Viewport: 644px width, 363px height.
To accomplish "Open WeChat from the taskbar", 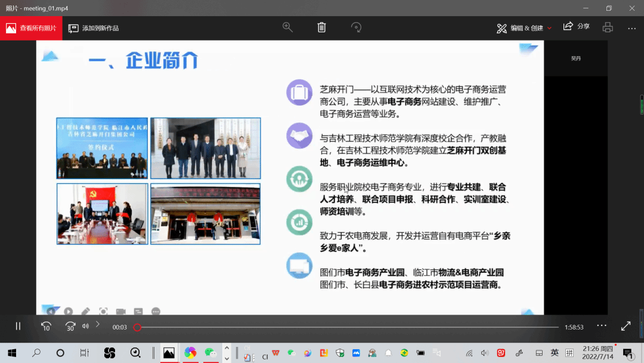I will (x=210, y=353).
